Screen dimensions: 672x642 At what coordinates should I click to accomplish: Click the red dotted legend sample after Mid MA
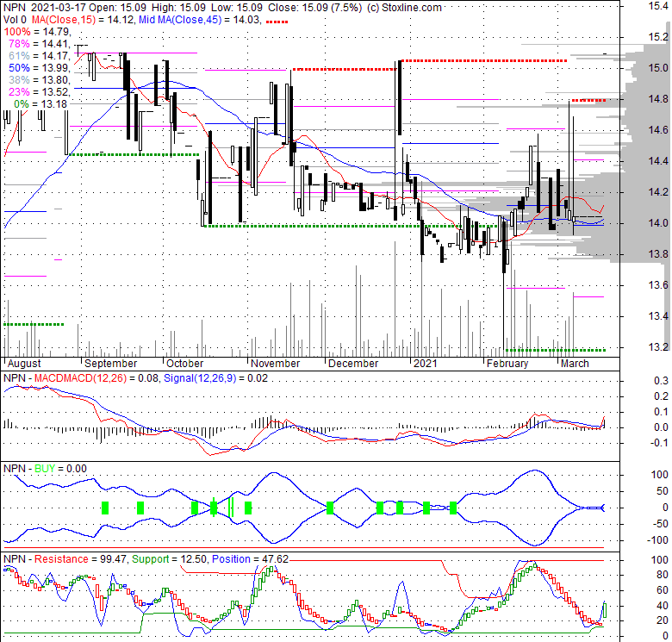(277, 22)
